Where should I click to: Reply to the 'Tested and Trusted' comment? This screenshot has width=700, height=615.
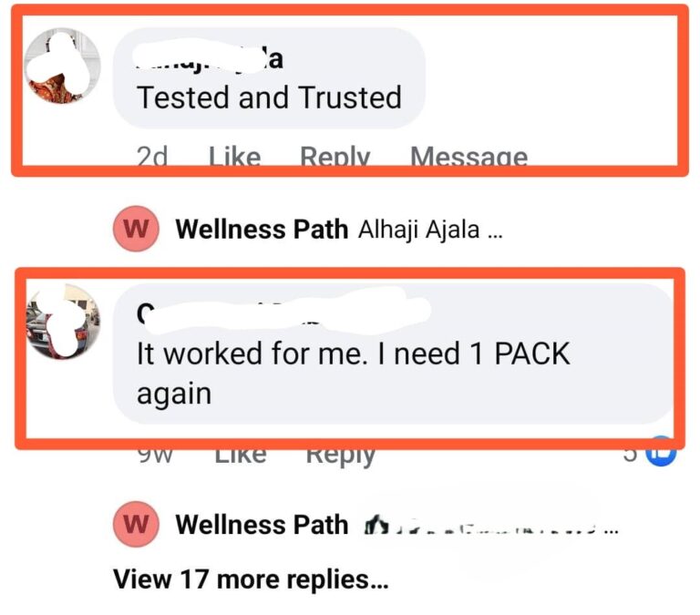click(335, 157)
